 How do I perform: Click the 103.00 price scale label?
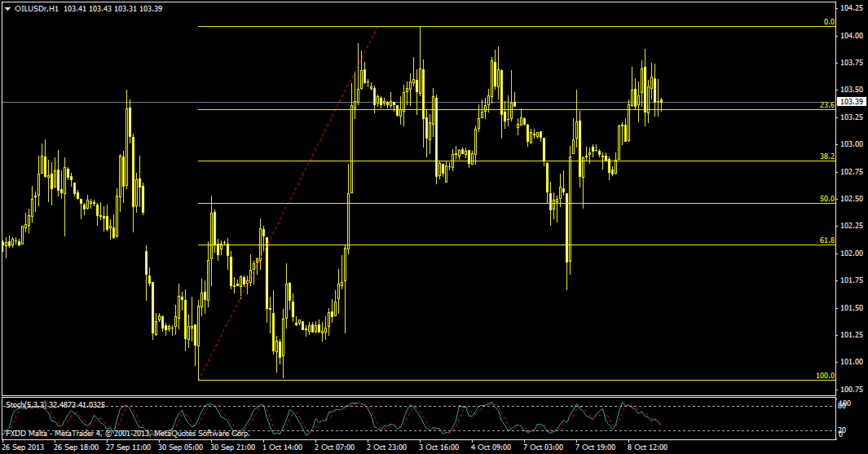[852, 144]
